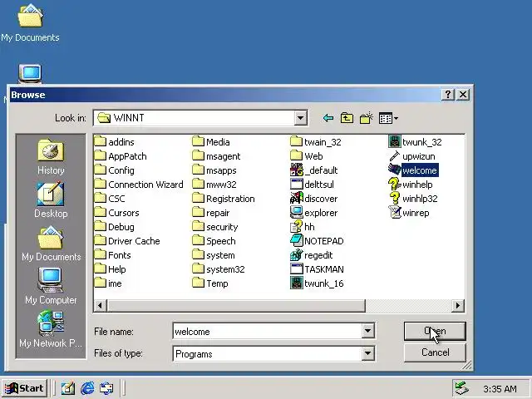Open the Start menu
Screen dimensions: 532x399
24,388
